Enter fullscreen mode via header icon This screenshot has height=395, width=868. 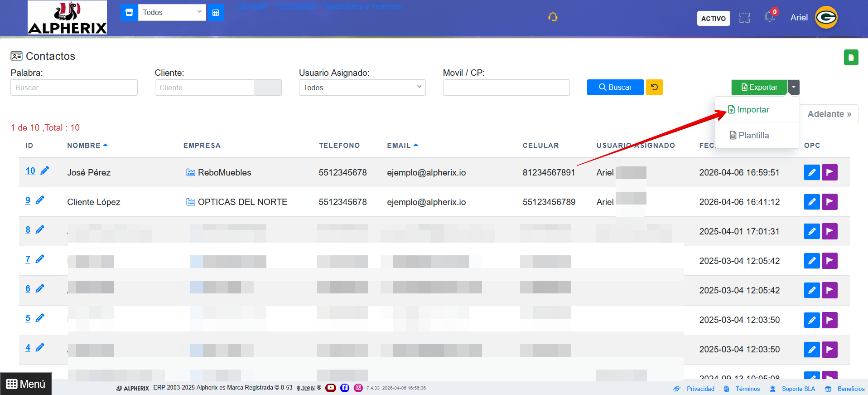tap(744, 18)
